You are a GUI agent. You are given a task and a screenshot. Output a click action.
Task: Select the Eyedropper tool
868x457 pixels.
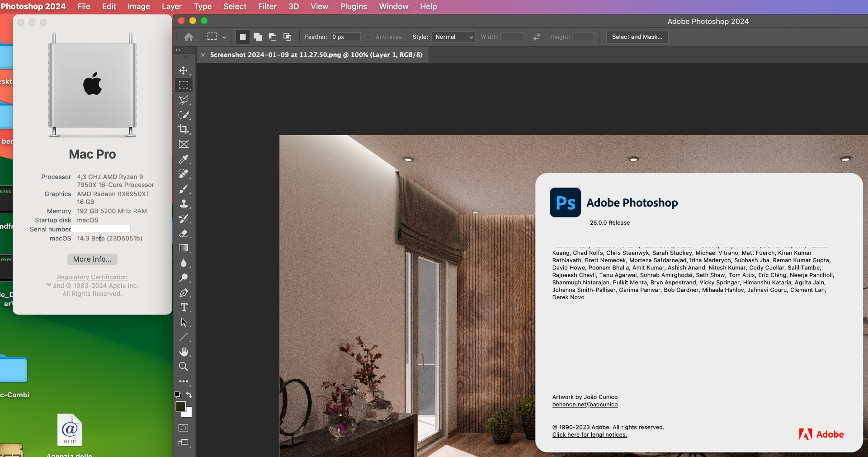pos(184,159)
